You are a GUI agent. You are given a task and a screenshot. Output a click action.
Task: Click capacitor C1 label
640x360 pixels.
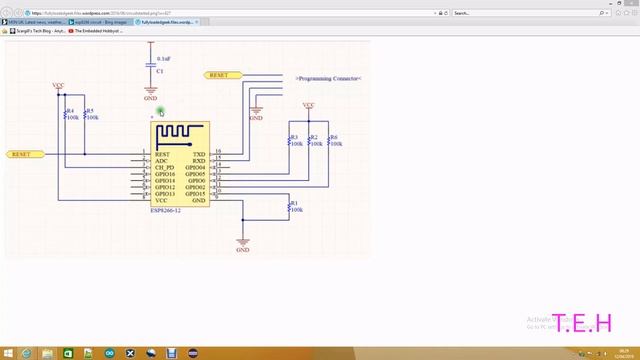pyautogui.click(x=160, y=71)
